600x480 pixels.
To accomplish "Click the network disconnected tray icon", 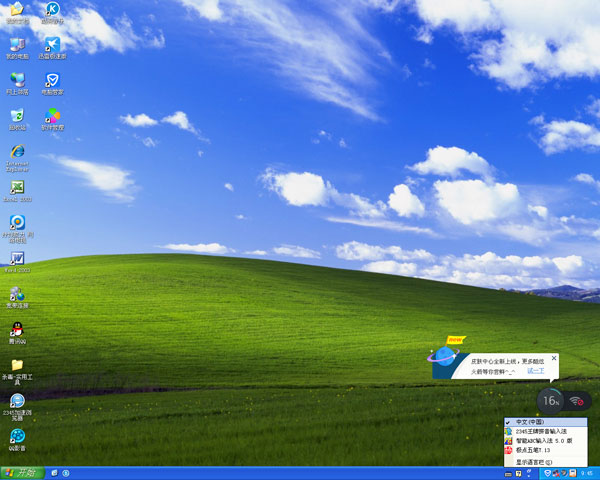I will point(556,474).
